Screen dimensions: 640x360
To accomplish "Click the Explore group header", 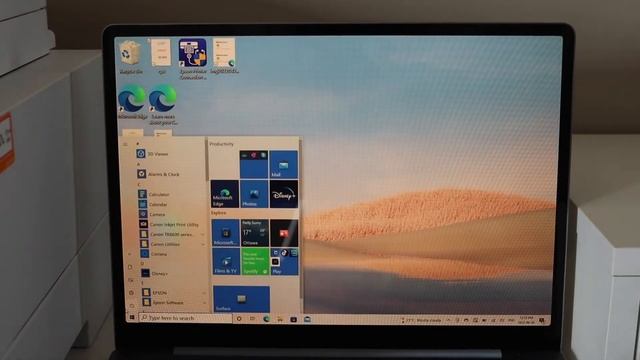I will [x=218, y=213].
